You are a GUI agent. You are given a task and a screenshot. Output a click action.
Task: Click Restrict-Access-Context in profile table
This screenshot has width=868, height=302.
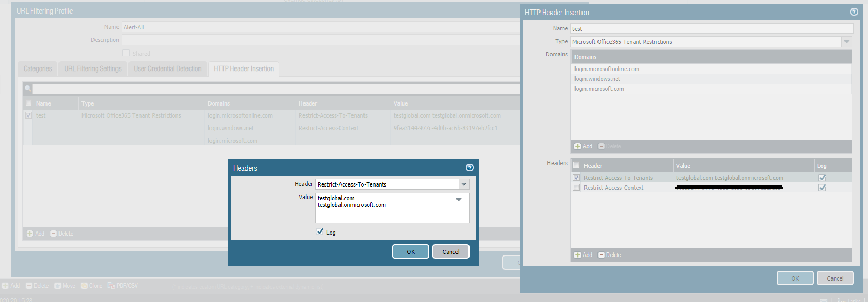point(329,128)
